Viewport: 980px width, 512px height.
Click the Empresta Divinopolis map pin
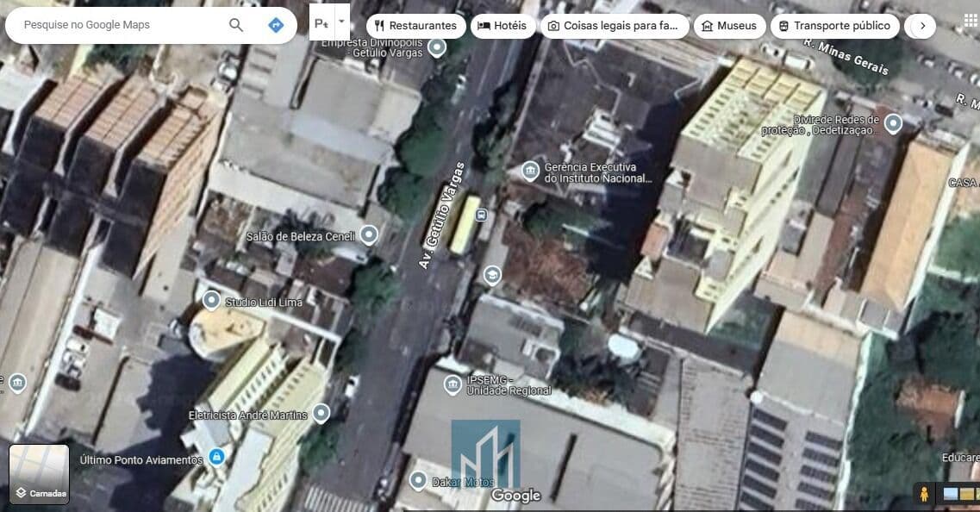pyautogui.click(x=437, y=47)
